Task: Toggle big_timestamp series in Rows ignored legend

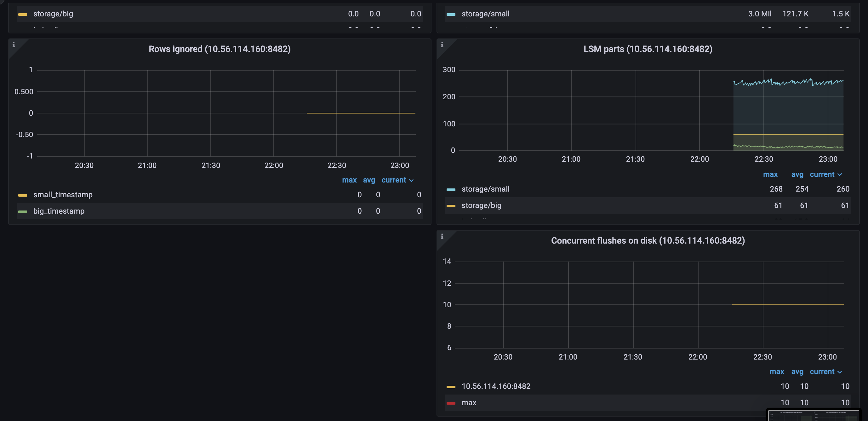Action: pyautogui.click(x=59, y=211)
